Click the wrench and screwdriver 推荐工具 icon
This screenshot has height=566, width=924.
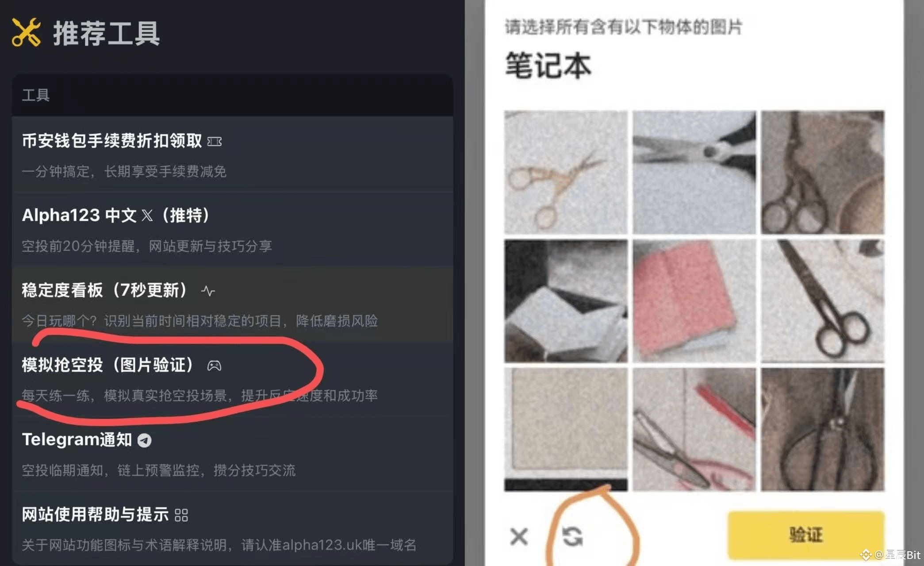[x=26, y=32]
